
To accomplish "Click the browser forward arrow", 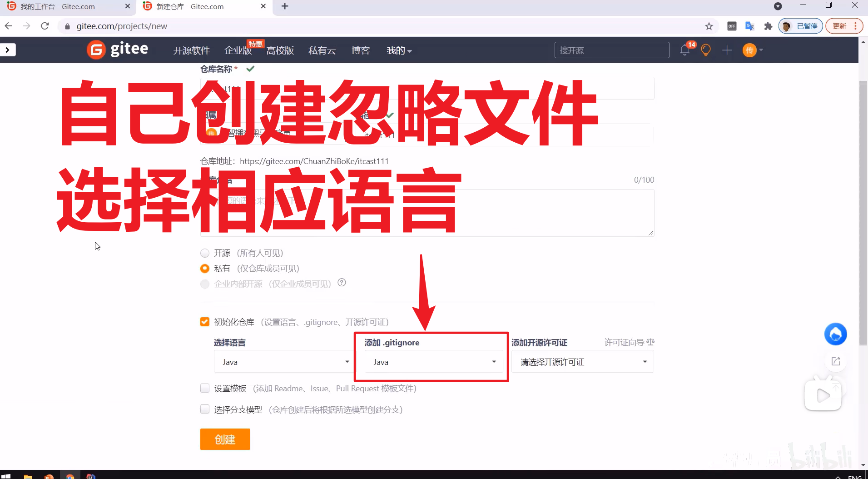I will 26,26.
